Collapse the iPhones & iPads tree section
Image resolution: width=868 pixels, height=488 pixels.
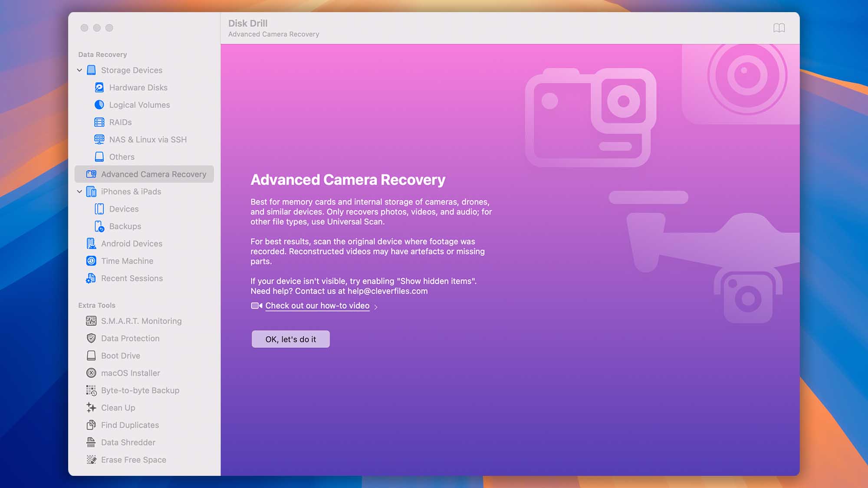[79, 192]
